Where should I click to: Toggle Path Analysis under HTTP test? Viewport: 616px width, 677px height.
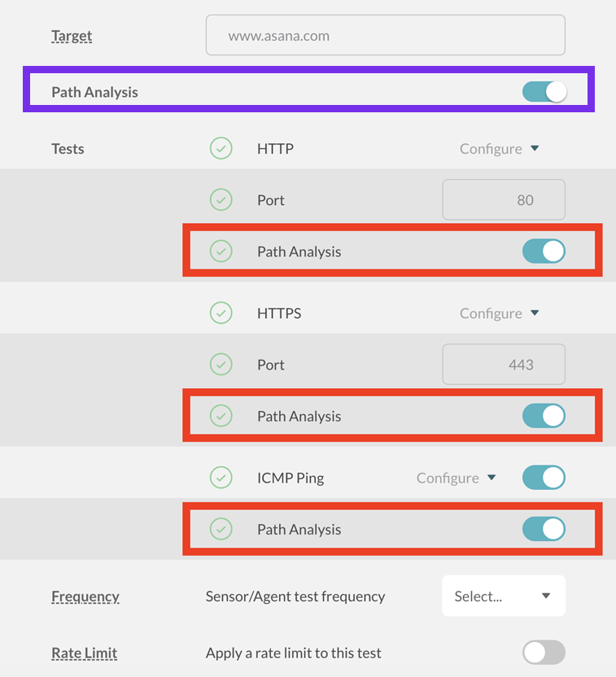pos(544,251)
